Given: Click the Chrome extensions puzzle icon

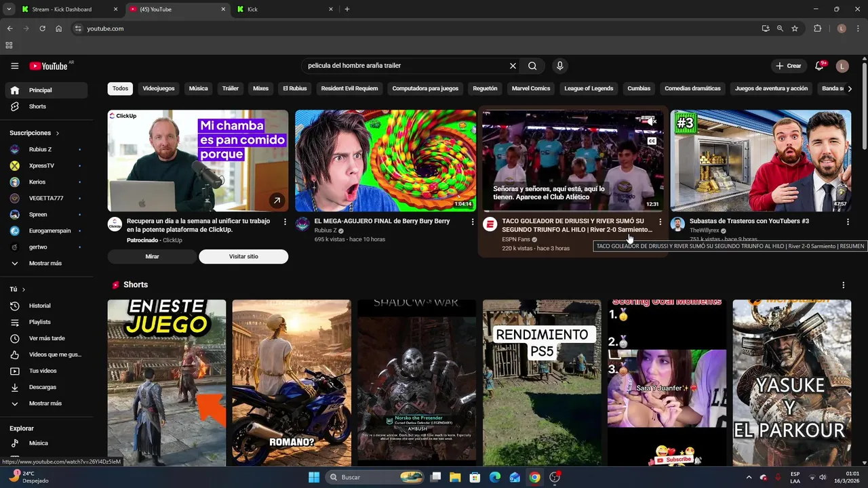Looking at the screenshot, I should [817, 28].
